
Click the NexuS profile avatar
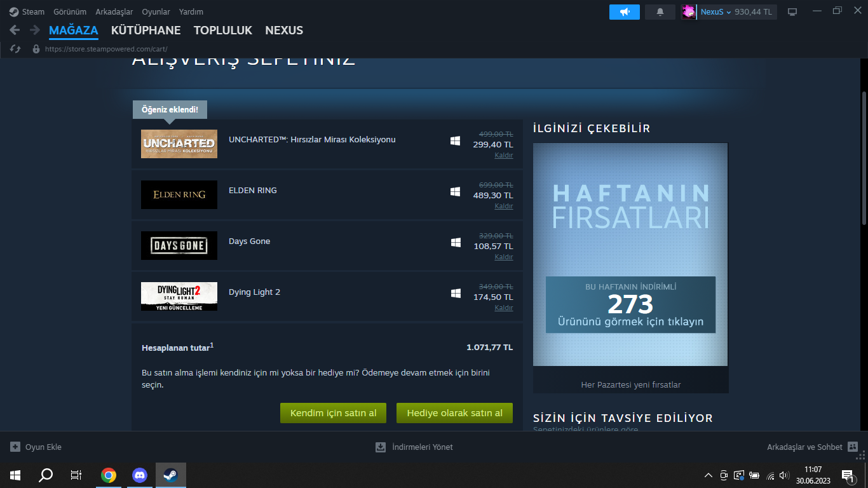[x=689, y=11]
